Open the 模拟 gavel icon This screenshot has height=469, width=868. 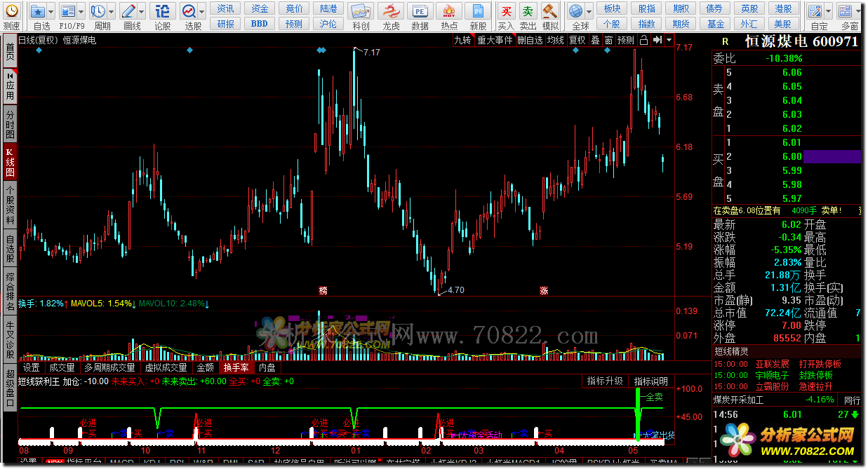[x=550, y=11]
